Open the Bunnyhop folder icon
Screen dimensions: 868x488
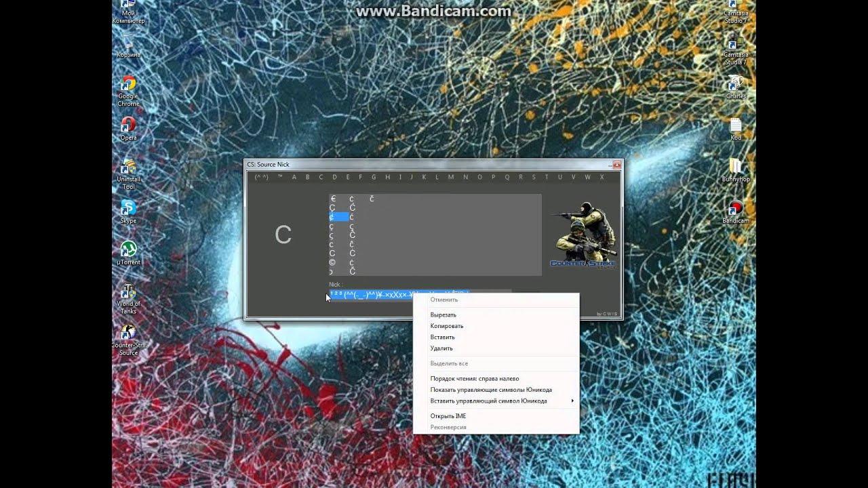point(736,170)
